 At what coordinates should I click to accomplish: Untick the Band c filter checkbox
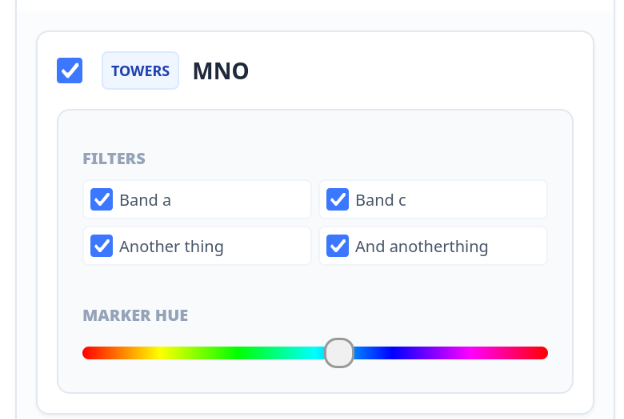point(338,199)
